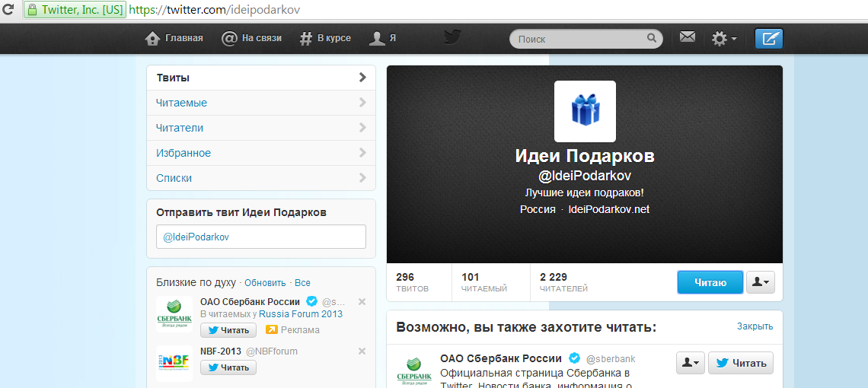
Task: Click the @sberbank handle
Action: pos(611,358)
